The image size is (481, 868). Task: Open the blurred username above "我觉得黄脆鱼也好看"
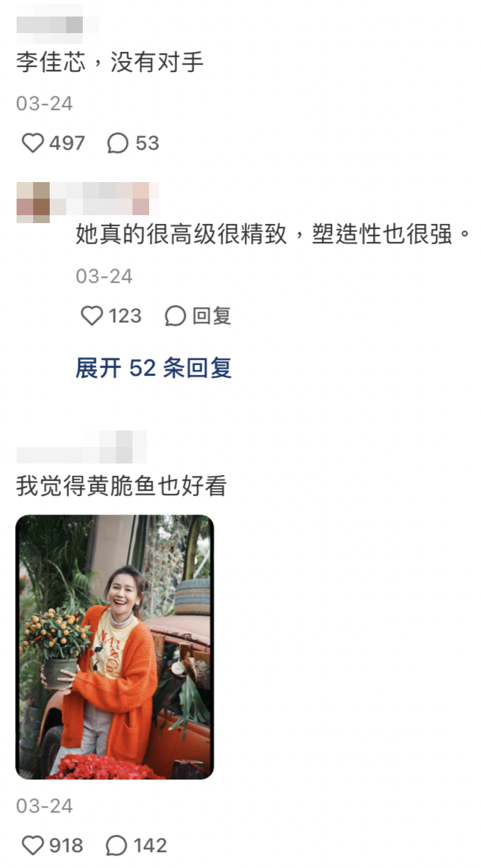point(81,447)
